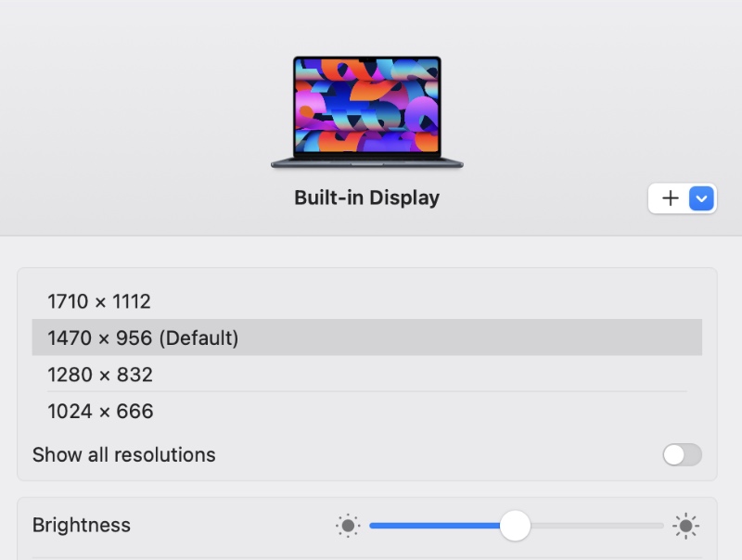Open the blue chevron dropdown beside plus

(x=702, y=198)
